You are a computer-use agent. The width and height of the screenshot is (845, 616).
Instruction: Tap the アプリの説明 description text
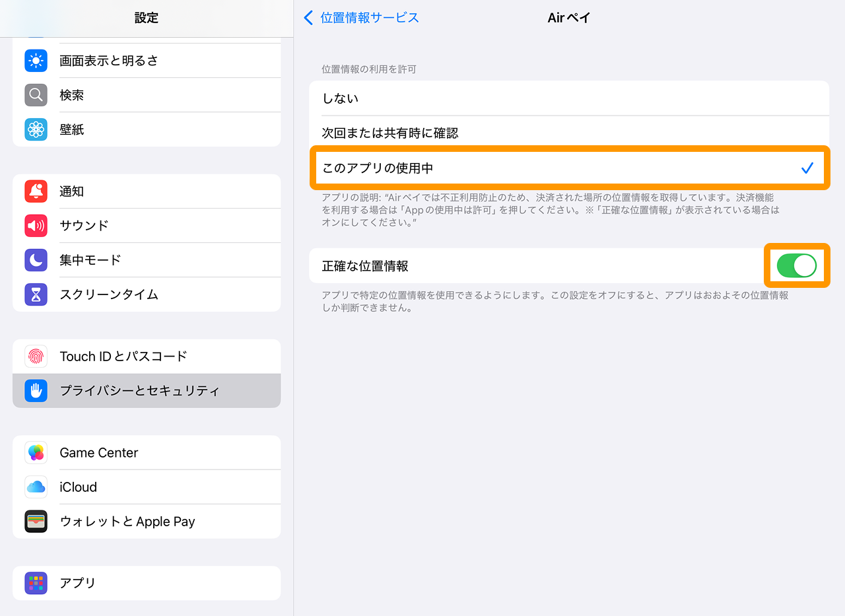(x=551, y=211)
